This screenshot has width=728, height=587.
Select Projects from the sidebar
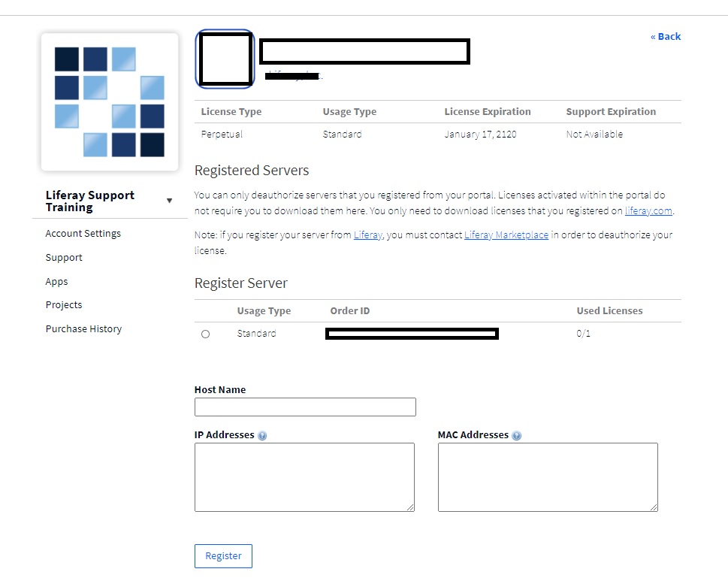tap(63, 304)
